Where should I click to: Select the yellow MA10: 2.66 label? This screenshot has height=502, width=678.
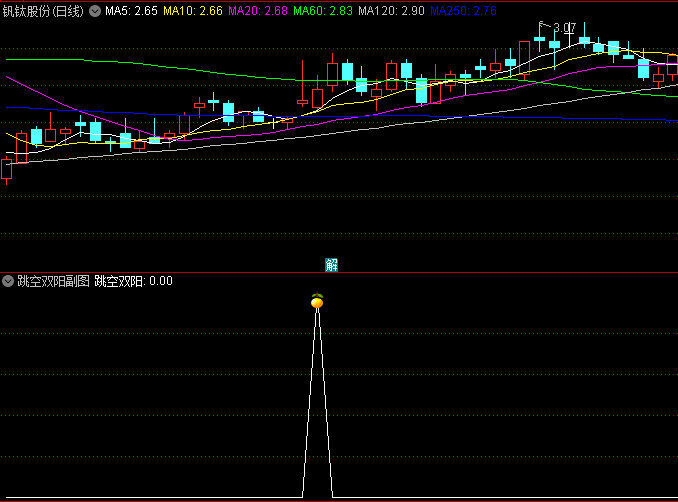[193, 11]
